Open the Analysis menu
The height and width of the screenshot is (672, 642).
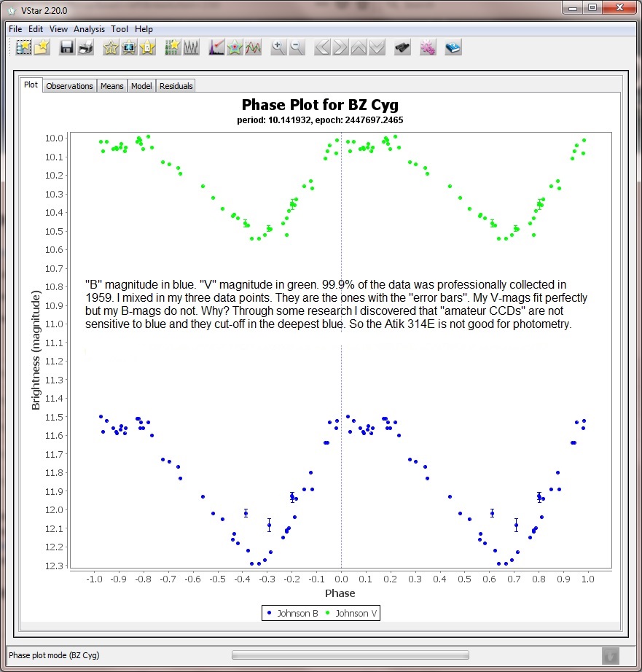tap(89, 29)
